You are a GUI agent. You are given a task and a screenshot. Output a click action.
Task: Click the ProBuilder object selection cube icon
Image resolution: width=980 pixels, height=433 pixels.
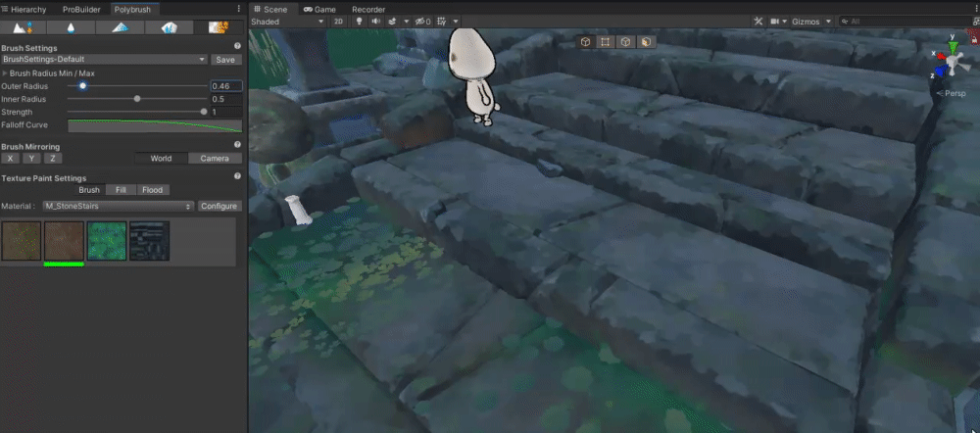(585, 42)
